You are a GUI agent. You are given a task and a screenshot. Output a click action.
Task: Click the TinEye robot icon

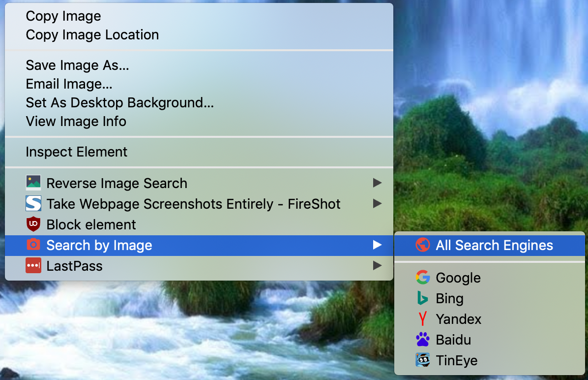coord(422,360)
